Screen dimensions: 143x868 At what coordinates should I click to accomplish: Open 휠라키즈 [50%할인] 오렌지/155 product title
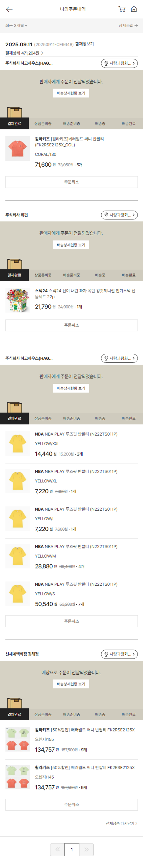coord(85,730)
